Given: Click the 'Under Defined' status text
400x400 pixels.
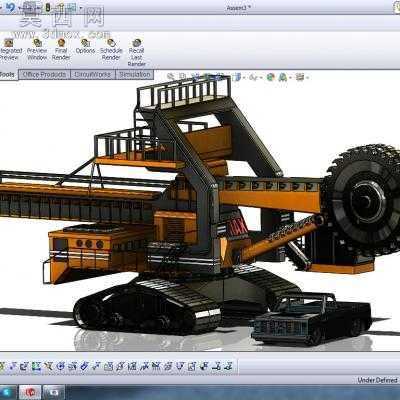Looking at the screenshot, I should pos(377,380).
